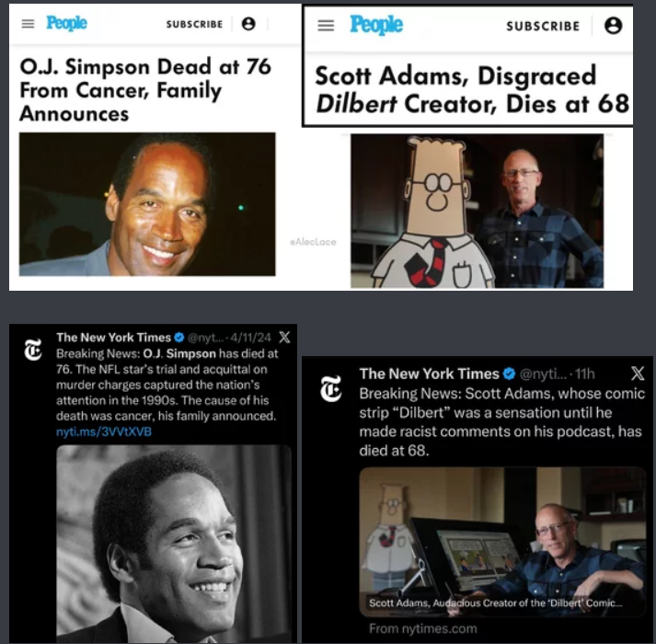Click SUBSCRIBE in the O.J. Simpson article header
Viewport: 656px width, 644px height.
click(x=194, y=24)
